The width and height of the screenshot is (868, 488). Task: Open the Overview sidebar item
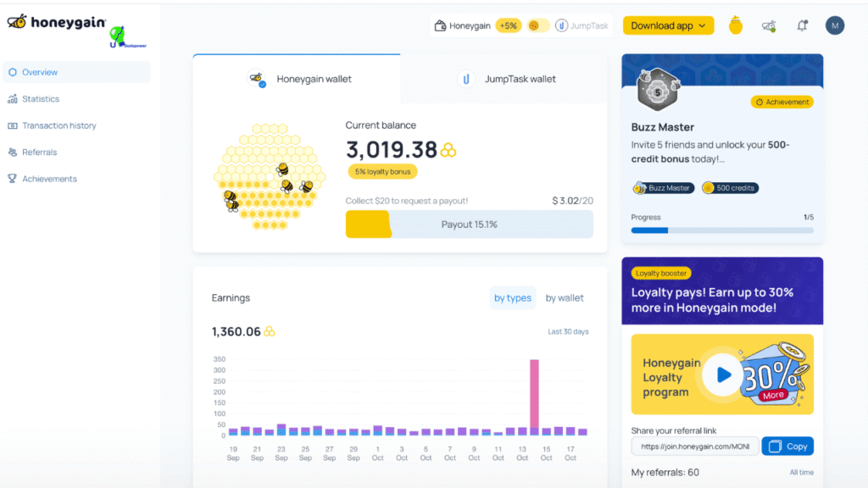pos(76,72)
